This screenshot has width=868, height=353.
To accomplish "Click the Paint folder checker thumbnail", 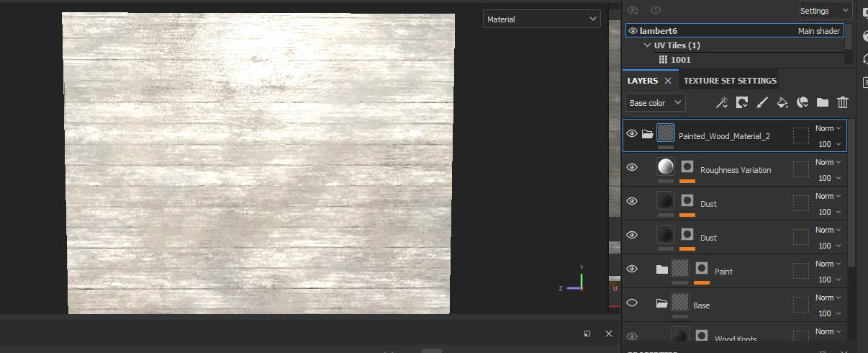I will click(680, 268).
